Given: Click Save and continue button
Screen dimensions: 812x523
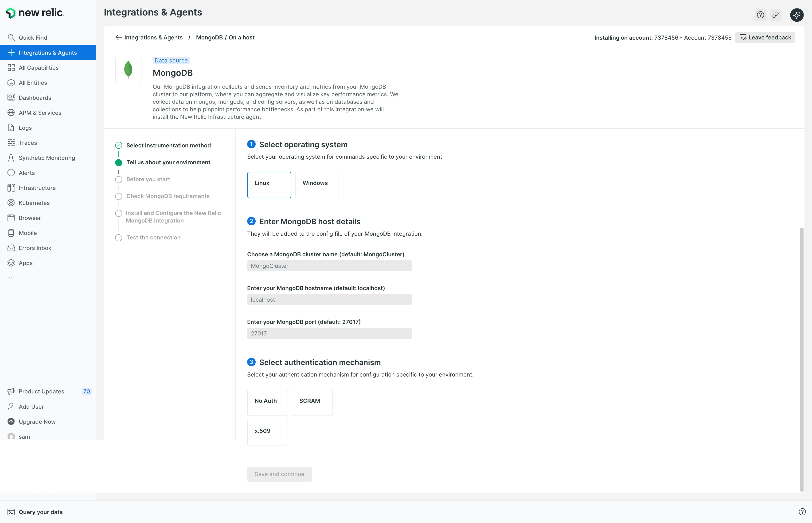Looking at the screenshot, I should pos(279,474).
